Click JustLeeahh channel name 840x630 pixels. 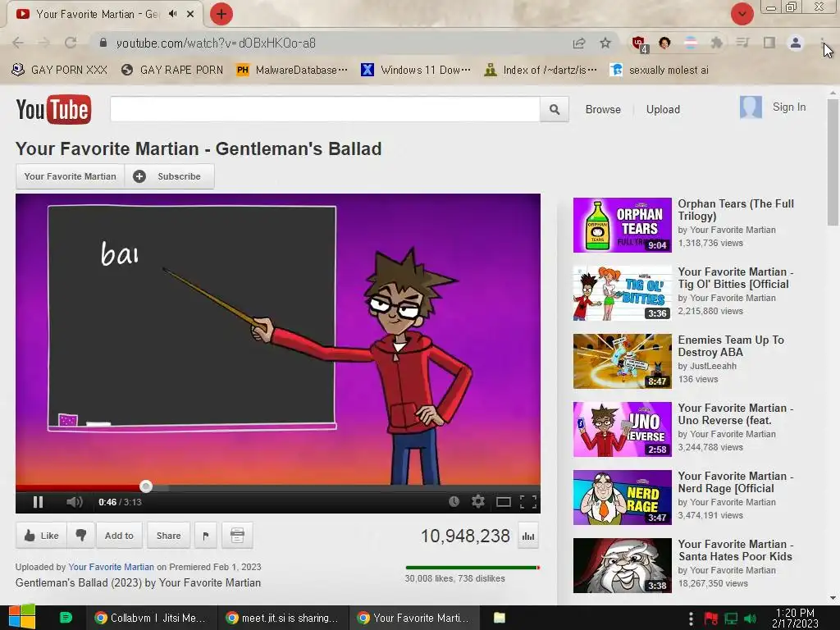tap(713, 366)
